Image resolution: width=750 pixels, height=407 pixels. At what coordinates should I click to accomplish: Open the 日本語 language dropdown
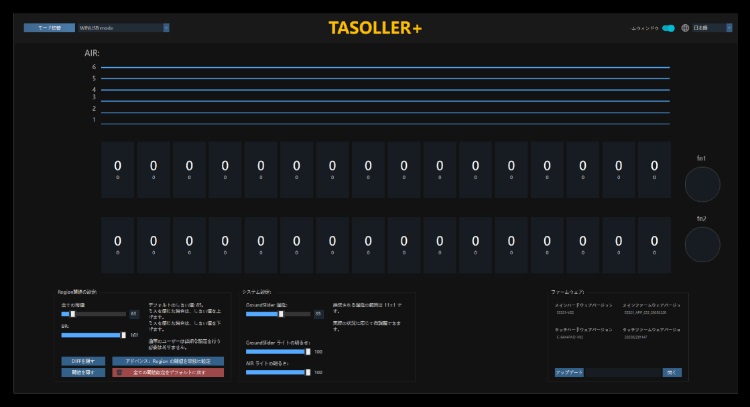pos(712,28)
